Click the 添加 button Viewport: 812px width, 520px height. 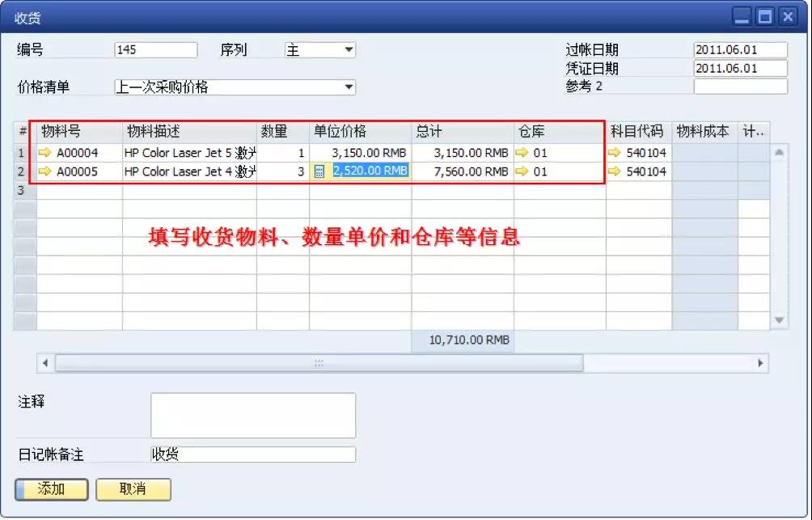click(x=50, y=489)
